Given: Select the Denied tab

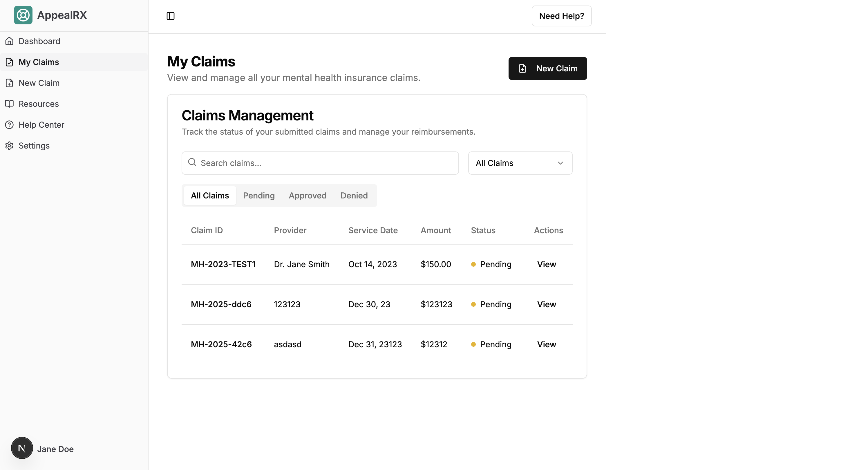Looking at the screenshot, I should coord(354,196).
